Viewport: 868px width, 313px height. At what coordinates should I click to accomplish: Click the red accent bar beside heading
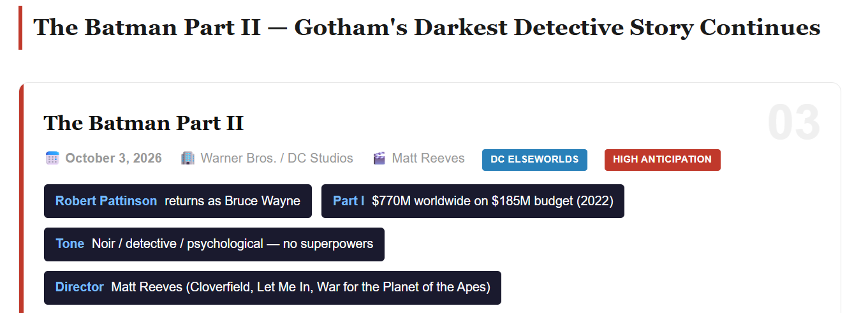(20, 28)
